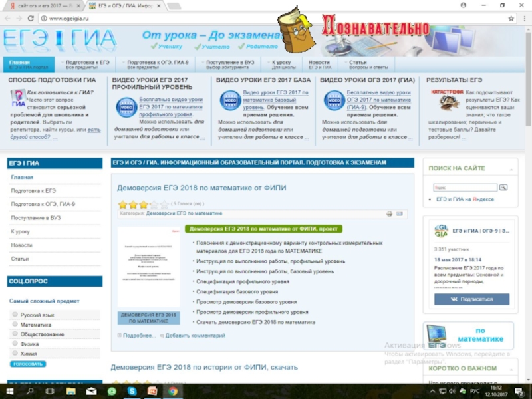Click the Chrome reload page icon
This screenshot has width=532, height=399.
[30, 18]
